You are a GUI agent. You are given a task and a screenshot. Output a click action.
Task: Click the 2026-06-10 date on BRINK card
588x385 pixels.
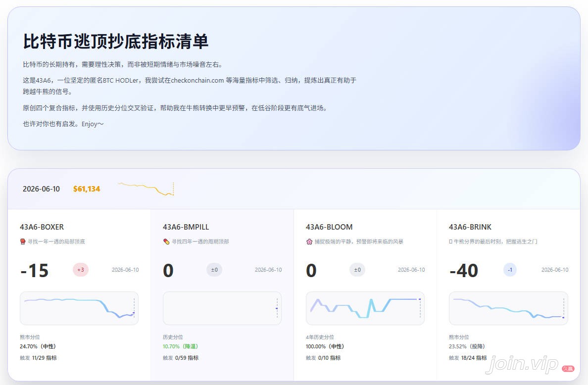(x=555, y=270)
